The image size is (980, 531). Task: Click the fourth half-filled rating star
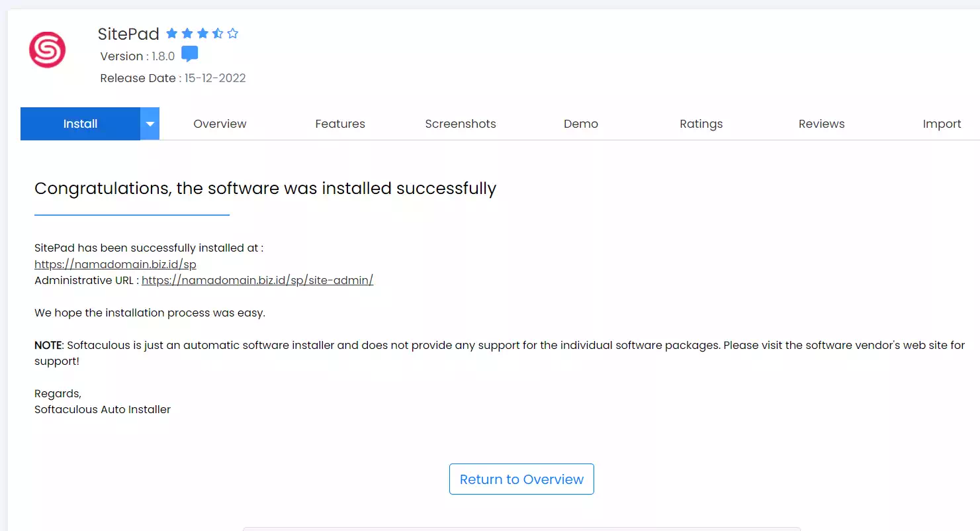point(218,33)
